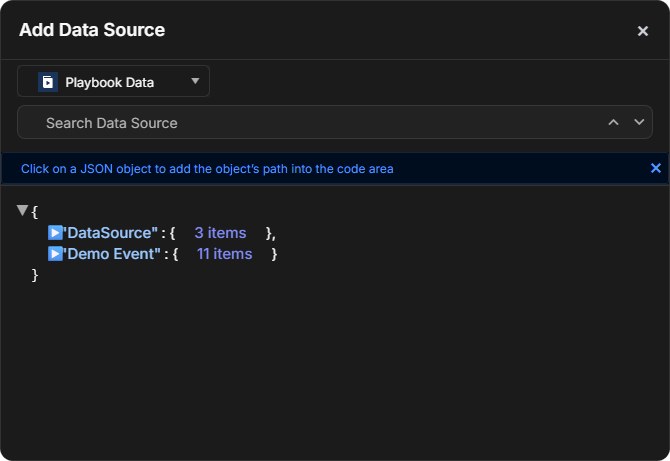Viewport: 670px width, 461px height.
Task: Collapse the root JSON object
Action: pyautogui.click(x=22, y=210)
